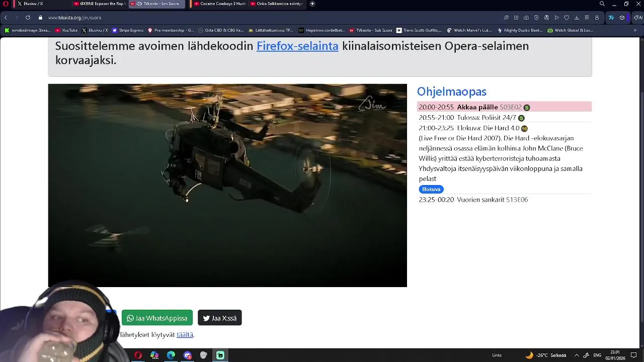Image resolution: width=644 pixels, height=362 pixels.
Task: Open the Aria AI button
Action: point(637,18)
